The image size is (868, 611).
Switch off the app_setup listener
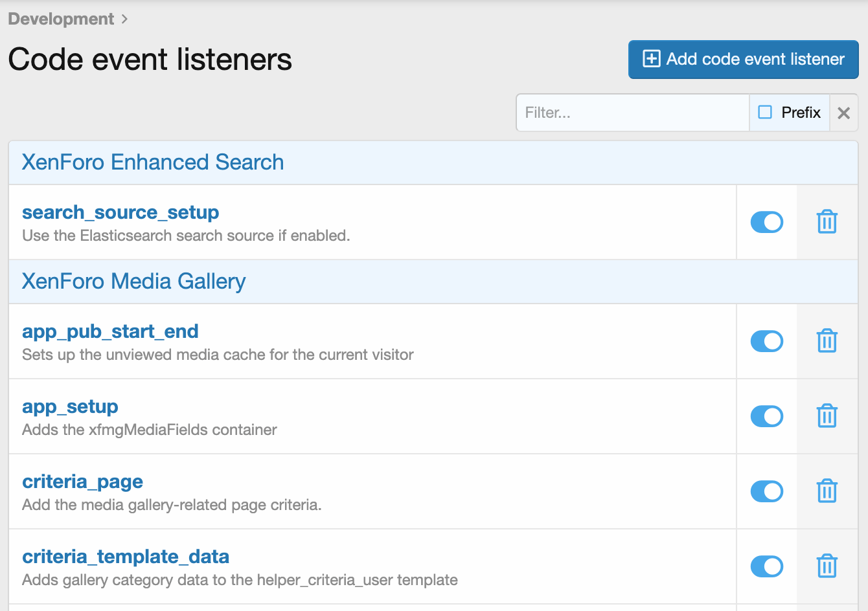766,416
